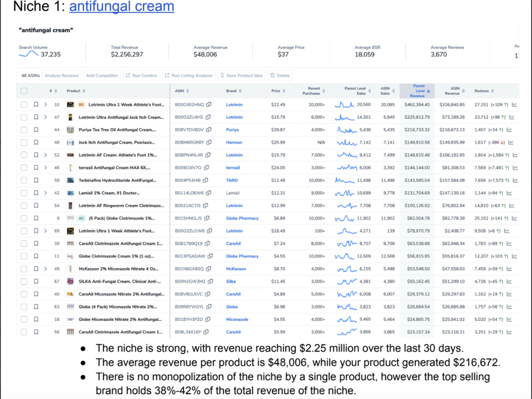Select checkbox for Lotrimin Ultra Jock Itch Cream
Screen dimensions: 532x399
click(24, 117)
